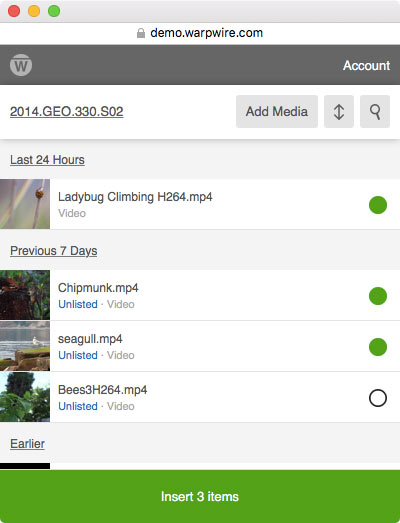Click the demo.warpwire.com address field
Image resolution: width=400 pixels, height=523 pixels.
click(x=200, y=33)
